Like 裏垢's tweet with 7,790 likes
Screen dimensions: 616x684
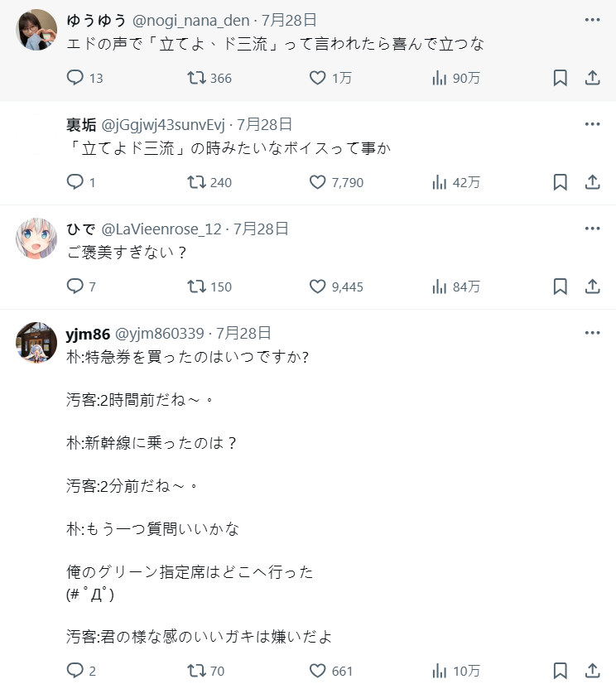(x=318, y=182)
